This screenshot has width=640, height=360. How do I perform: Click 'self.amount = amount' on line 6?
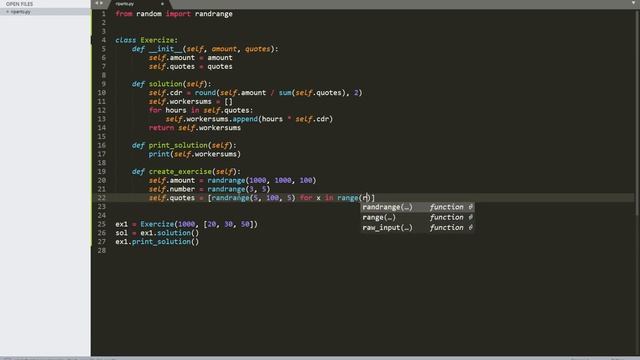191,58
